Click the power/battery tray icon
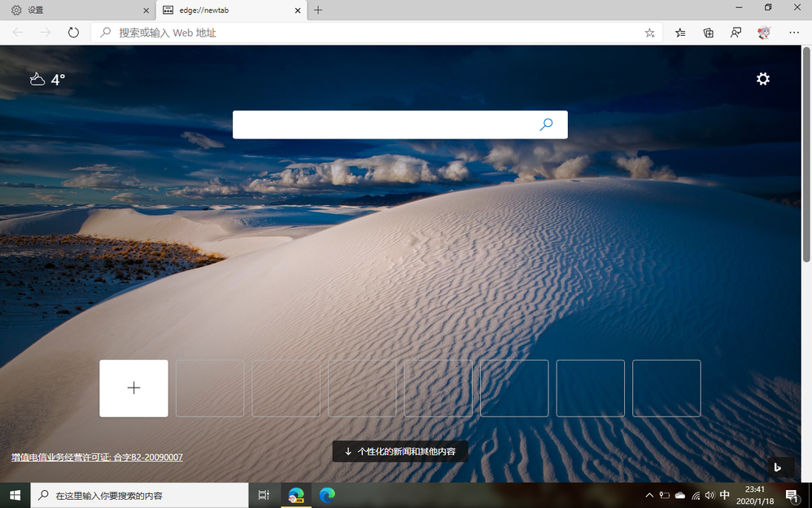The image size is (812, 508). (665, 496)
